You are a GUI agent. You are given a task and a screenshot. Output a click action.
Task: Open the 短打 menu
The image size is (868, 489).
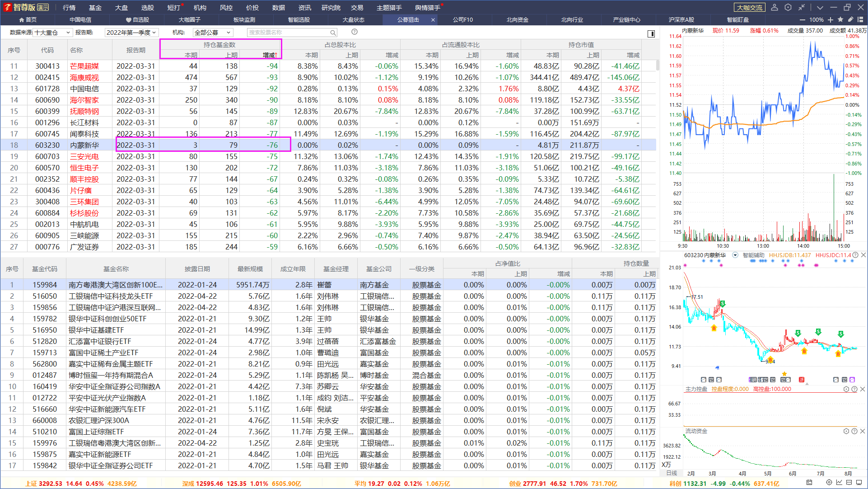tap(173, 7)
